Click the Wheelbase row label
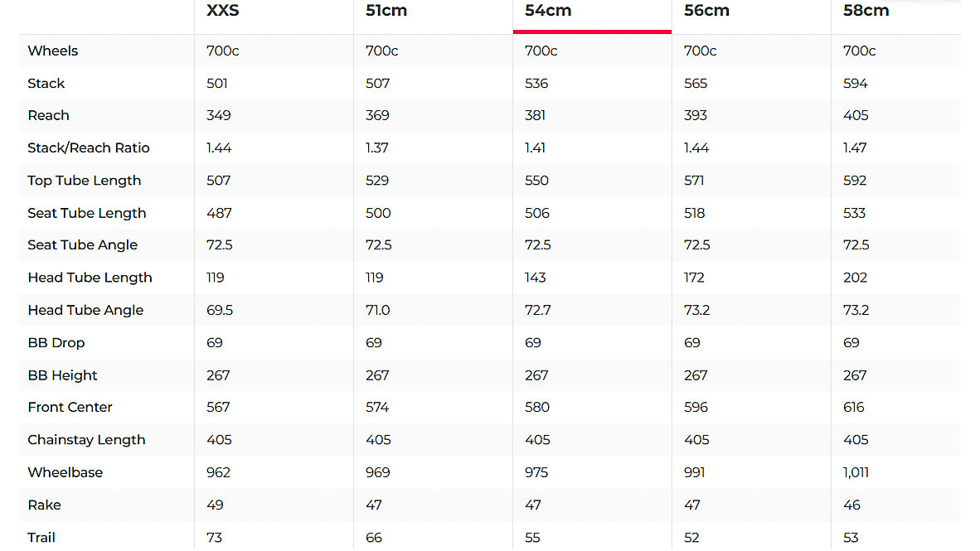This screenshot has width=980, height=551. point(65,472)
